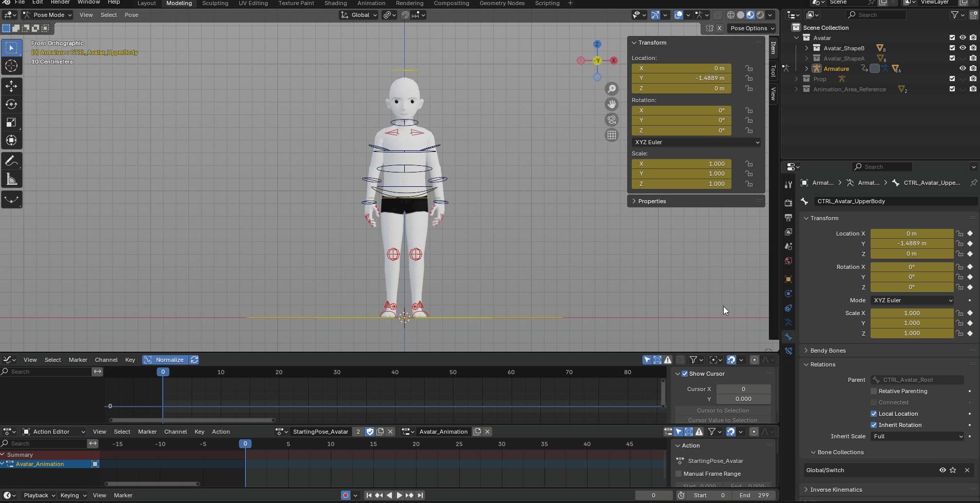Open the Pose Mode dropdown
The image size is (980, 503).
pos(48,15)
